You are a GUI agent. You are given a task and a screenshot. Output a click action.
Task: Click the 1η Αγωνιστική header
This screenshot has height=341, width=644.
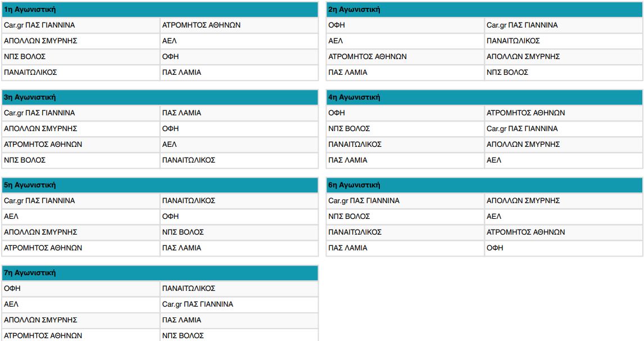point(160,10)
